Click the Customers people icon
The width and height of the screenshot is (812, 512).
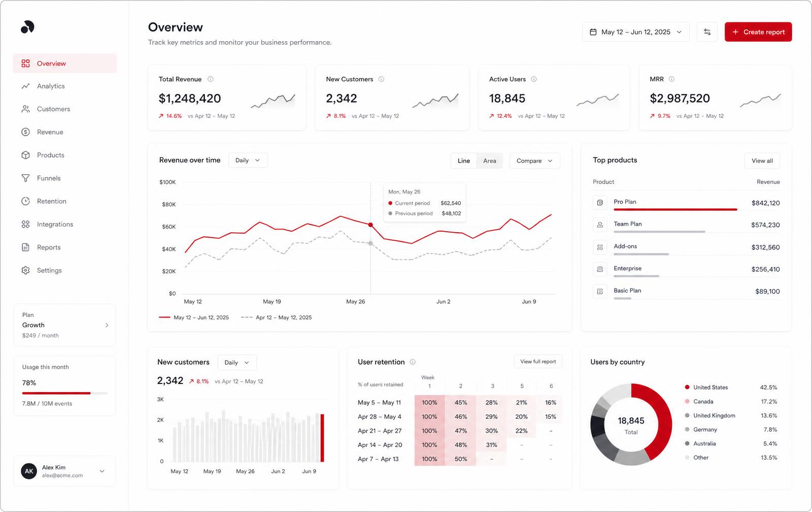(25, 109)
